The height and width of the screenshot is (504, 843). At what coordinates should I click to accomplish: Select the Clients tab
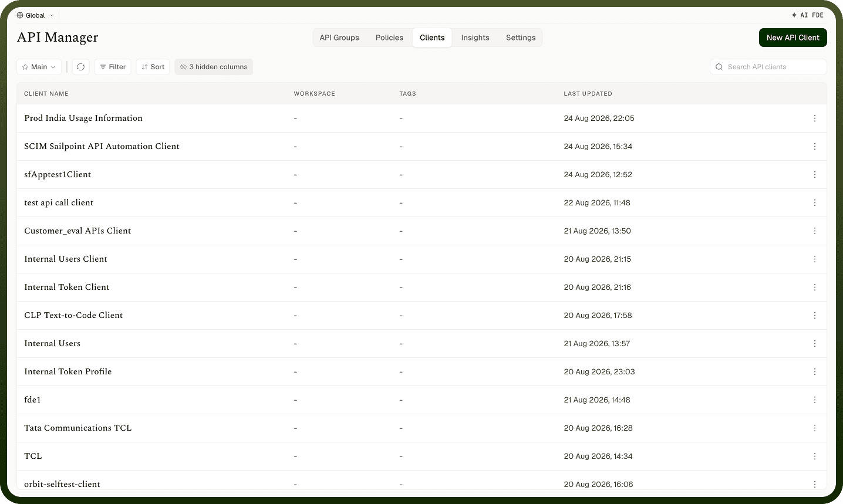[432, 38]
